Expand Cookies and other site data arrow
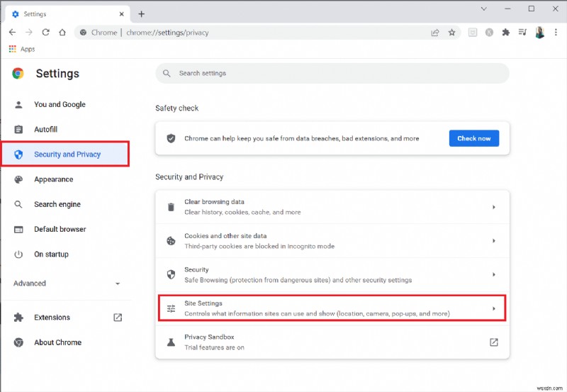Viewport: 567px width, 392px height. pyautogui.click(x=493, y=241)
